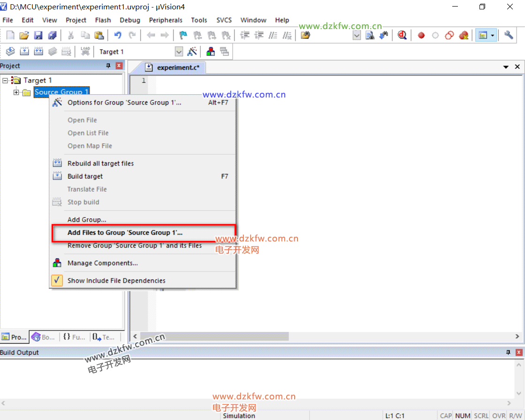The height and width of the screenshot is (420, 525).
Task: Open Target Options magic wand icon
Action: coord(192,52)
